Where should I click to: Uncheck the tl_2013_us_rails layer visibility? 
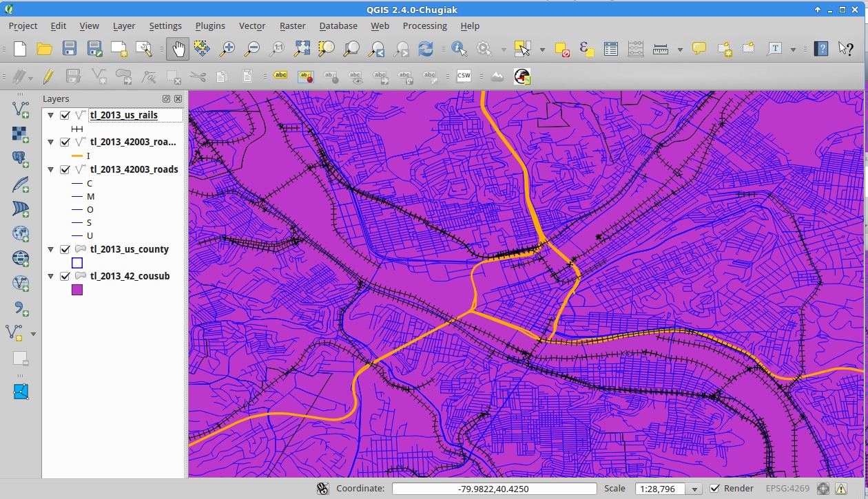coord(65,116)
